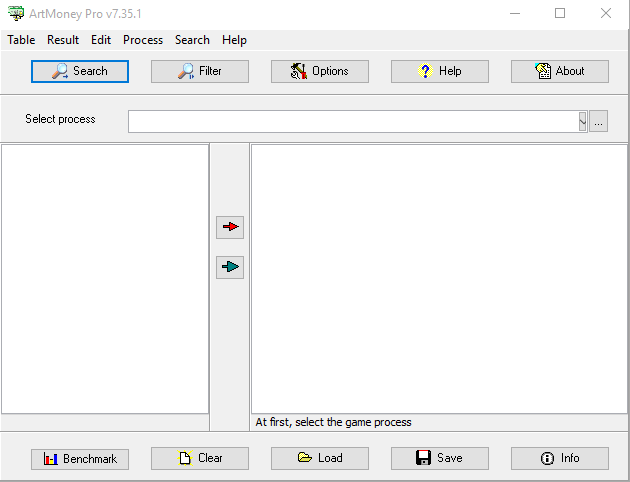Maximize the ArtMoney window
This screenshot has width=630, height=482.
[560, 14]
